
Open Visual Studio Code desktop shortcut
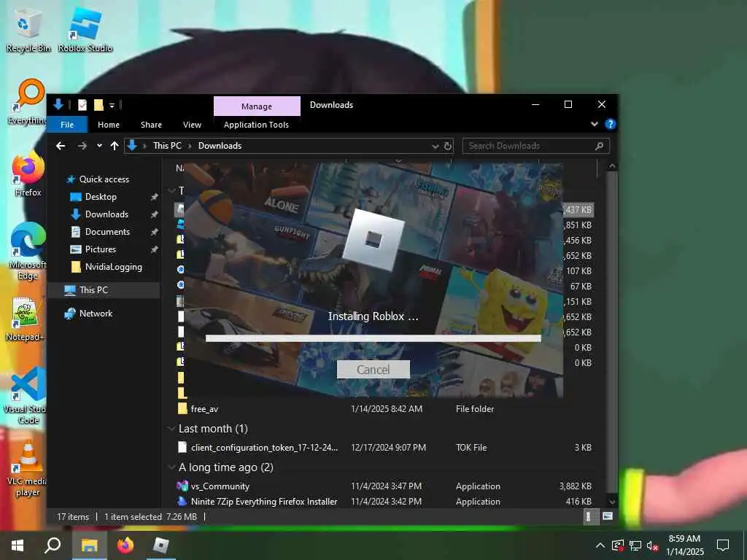coord(26,395)
